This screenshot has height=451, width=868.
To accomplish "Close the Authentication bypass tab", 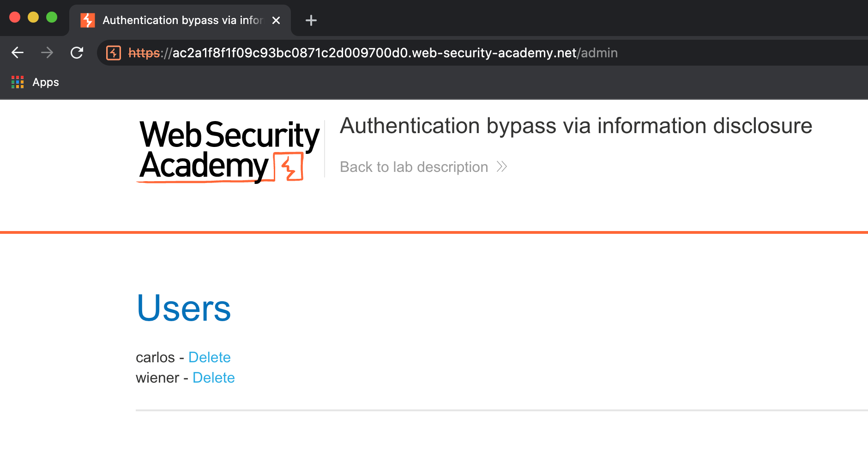I will (x=276, y=20).
